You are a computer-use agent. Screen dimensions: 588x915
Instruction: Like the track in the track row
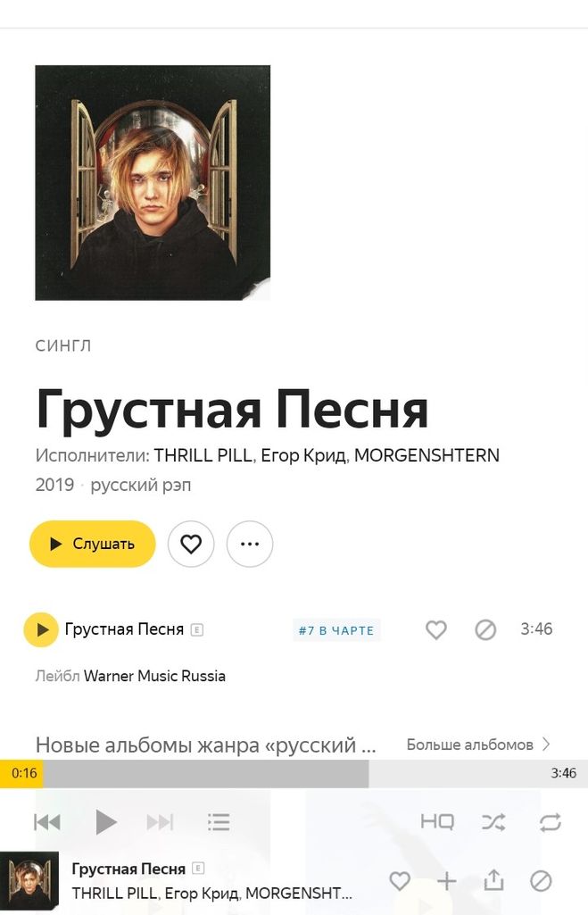click(x=435, y=629)
